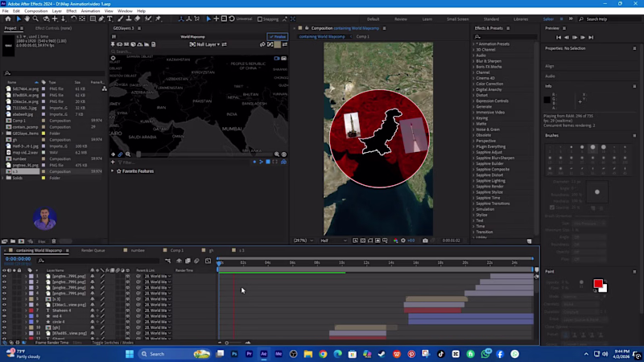Select the Hand tool in the toolbar
The height and width of the screenshot is (362, 644).
26,19
